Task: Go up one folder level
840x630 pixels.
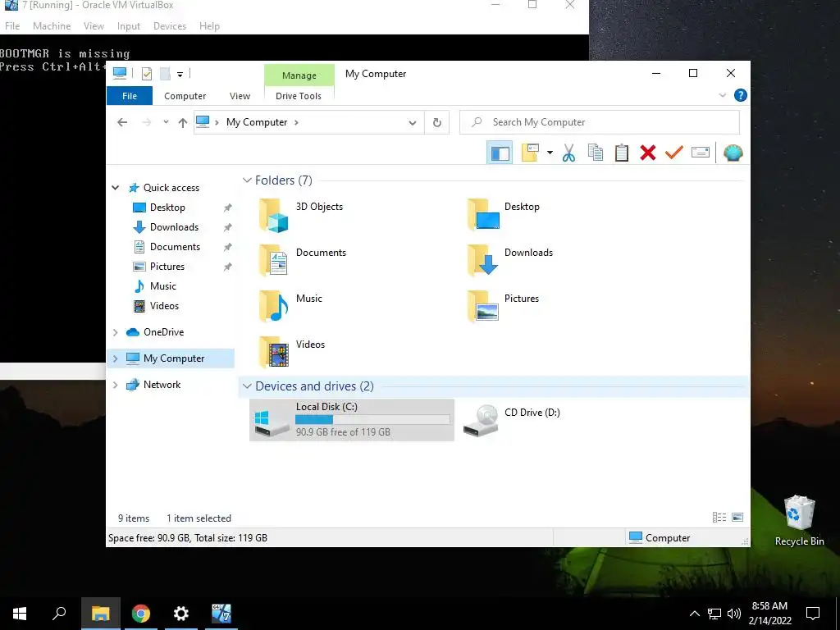Action: point(183,123)
